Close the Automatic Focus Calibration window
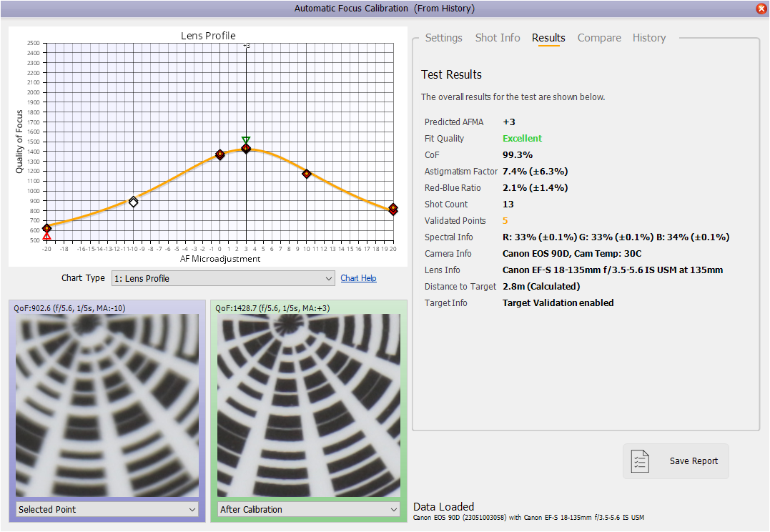Viewport: 770px width, 532px height. 761,9
